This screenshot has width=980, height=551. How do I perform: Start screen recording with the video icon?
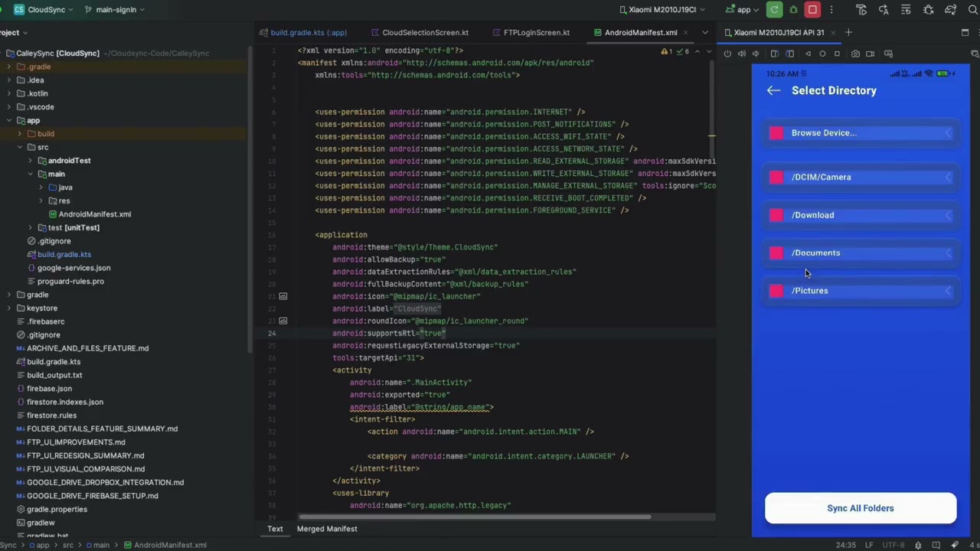point(870,54)
